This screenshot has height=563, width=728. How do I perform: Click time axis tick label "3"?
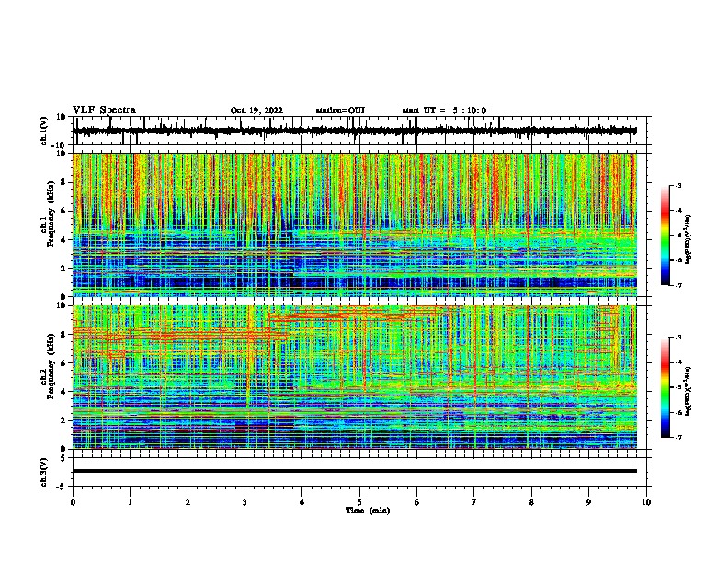(245, 502)
